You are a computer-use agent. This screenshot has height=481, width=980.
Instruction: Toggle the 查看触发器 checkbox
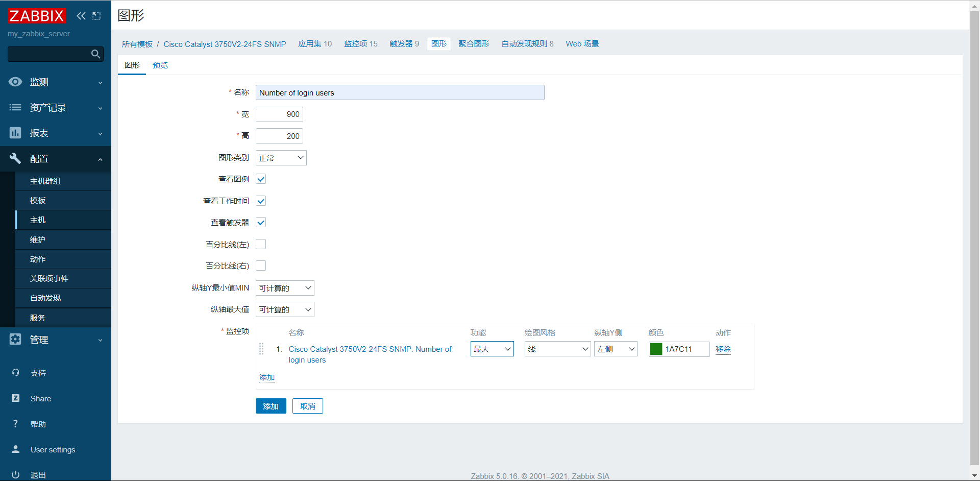pos(261,222)
